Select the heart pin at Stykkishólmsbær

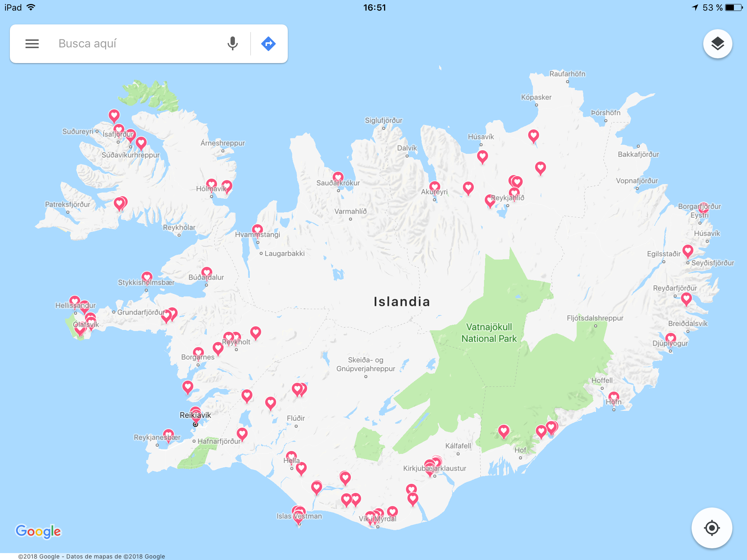coord(147,278)
